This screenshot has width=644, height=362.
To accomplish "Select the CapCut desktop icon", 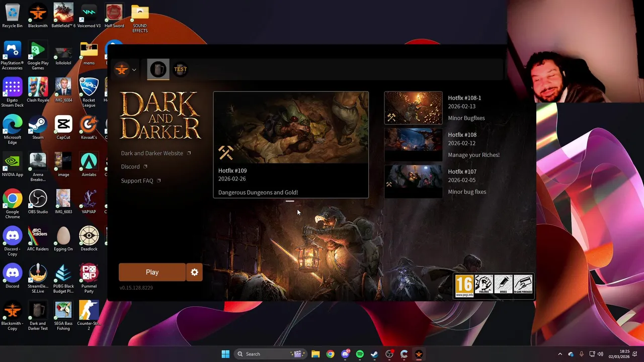I will (x=63, y=127).
